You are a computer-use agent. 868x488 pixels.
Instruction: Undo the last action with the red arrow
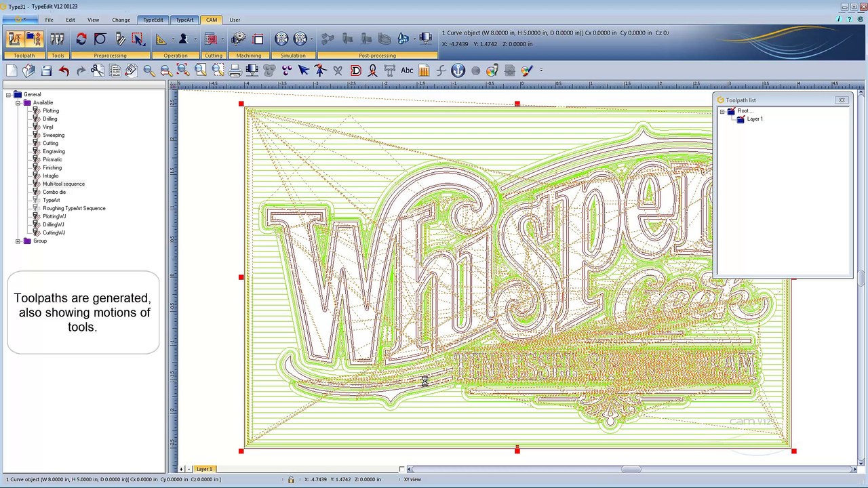(x=64, y=70)
